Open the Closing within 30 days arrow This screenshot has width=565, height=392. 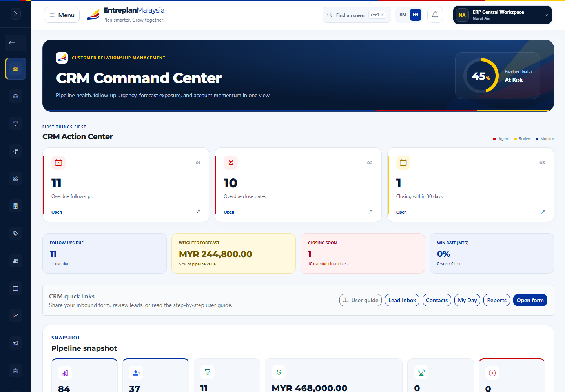(543, 212)
